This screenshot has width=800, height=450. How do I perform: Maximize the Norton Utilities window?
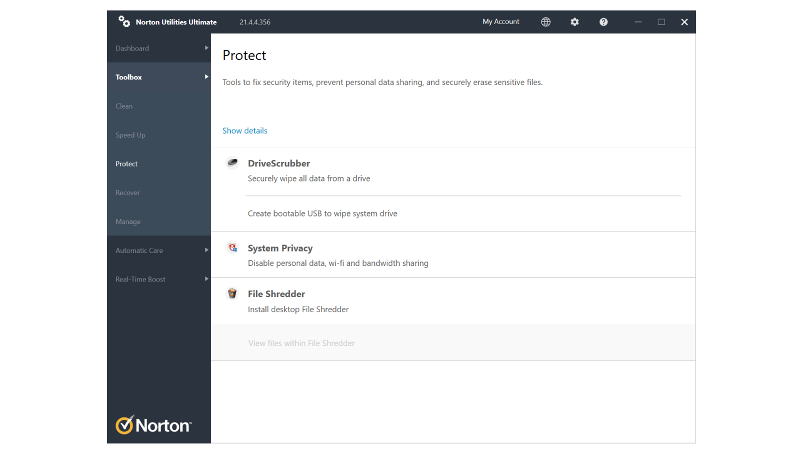coord(661,22)
